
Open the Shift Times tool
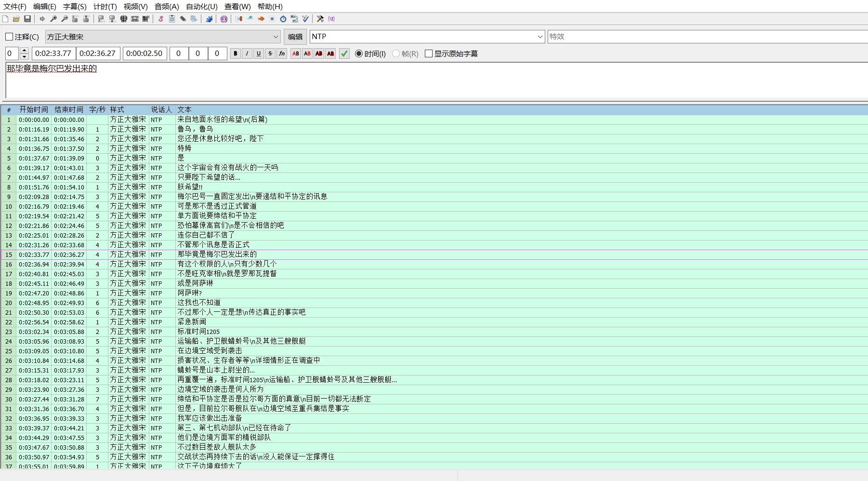[239, 19]
